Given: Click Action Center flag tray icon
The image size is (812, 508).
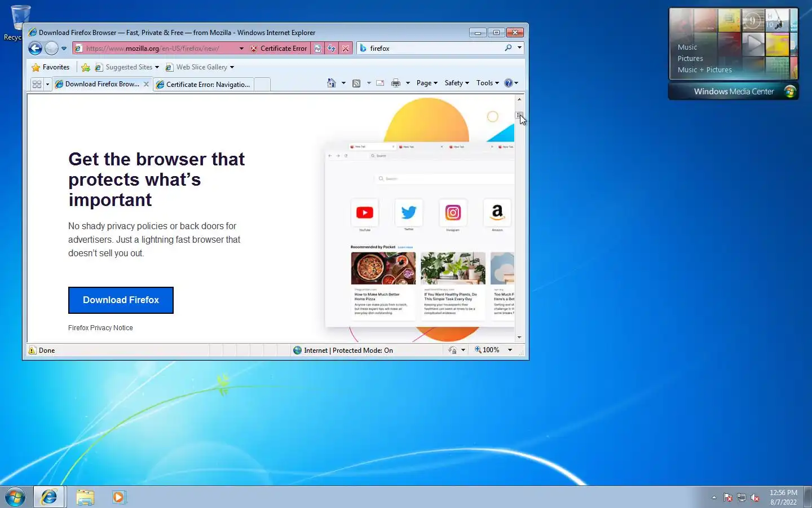Looking at the screenshot, I should [x=728, y=498].
